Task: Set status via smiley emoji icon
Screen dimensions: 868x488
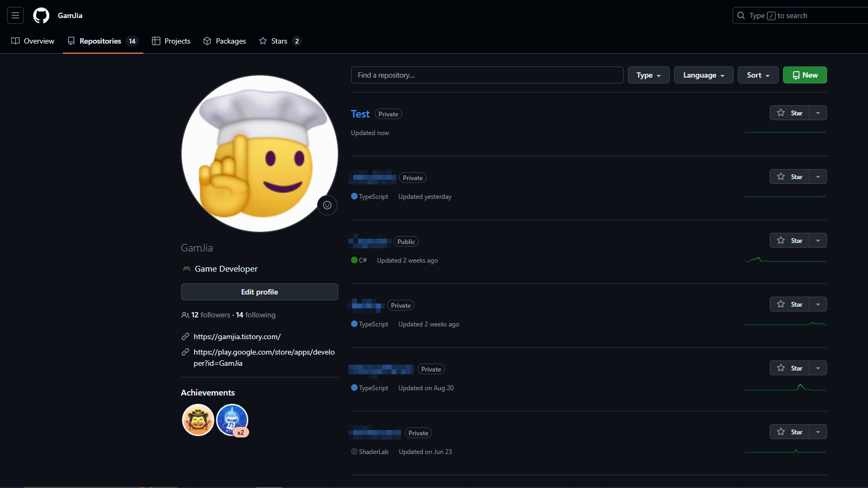Action: 327,205
